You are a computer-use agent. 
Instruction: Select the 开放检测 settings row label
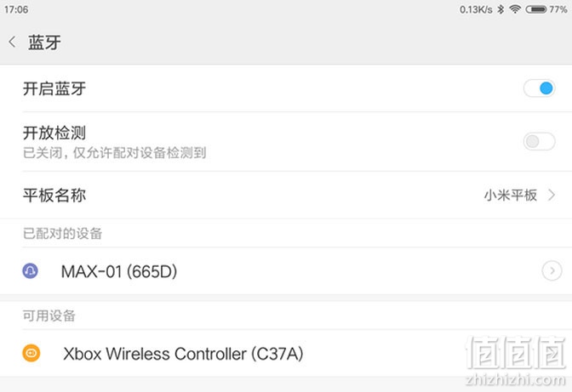[x=54, y=133]
